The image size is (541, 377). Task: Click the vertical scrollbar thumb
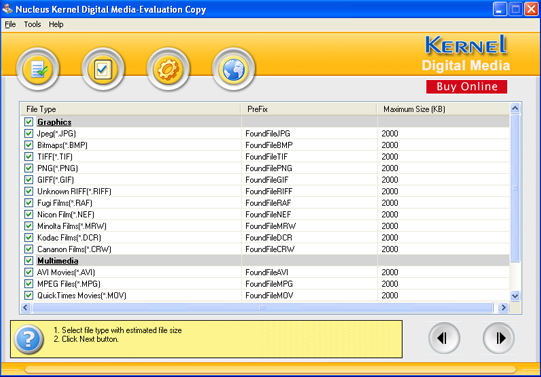tap(515, 188)
